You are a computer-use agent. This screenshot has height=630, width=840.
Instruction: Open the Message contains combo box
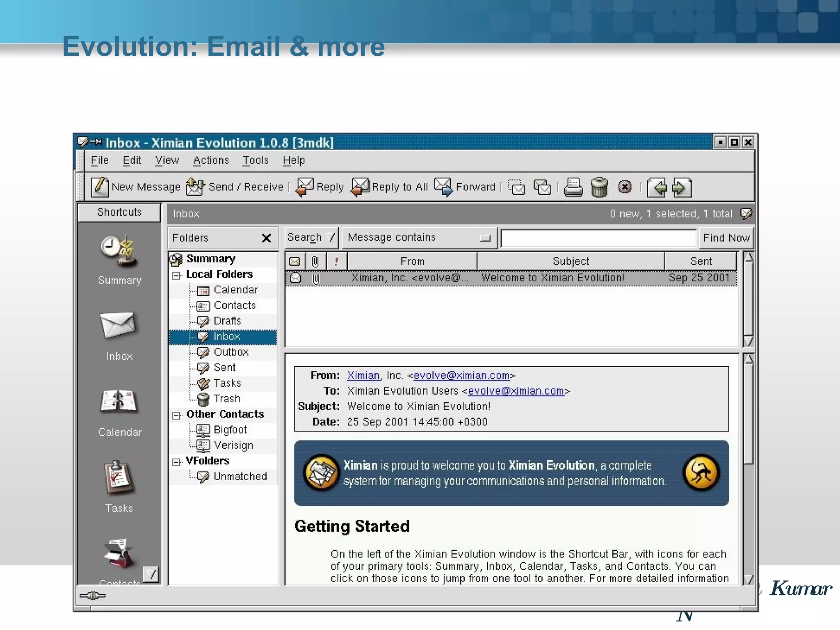[420, 237]
